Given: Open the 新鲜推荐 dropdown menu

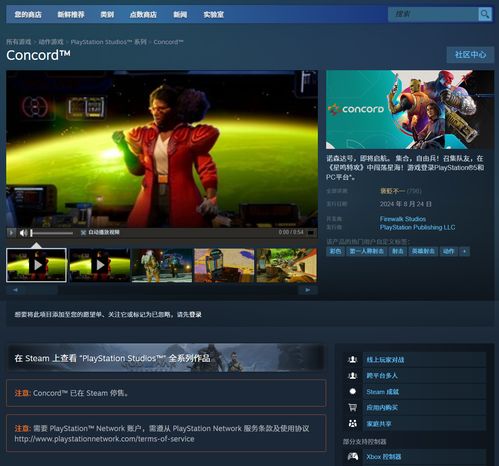Looking at the screenshot, I should tap(71, 15).
